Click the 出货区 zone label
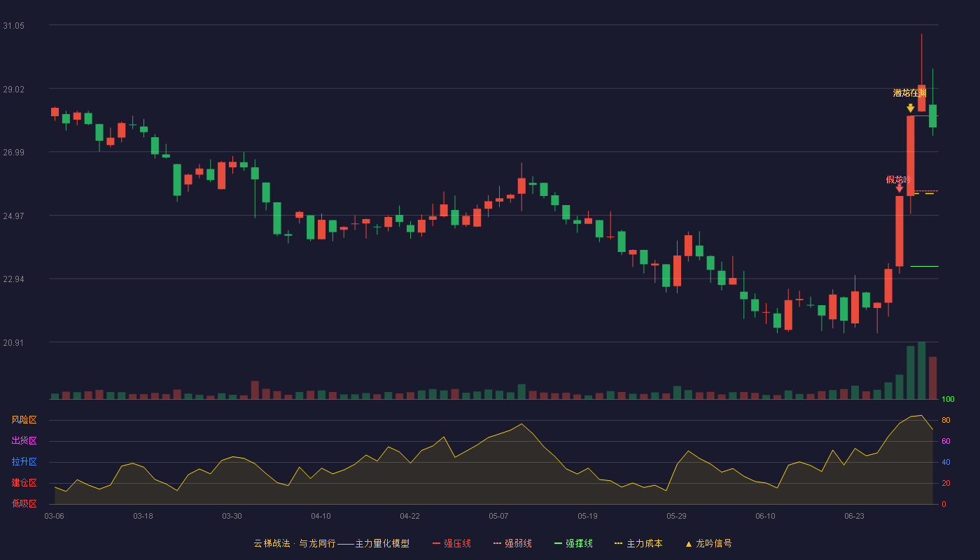This screenshot has height=560, width=980. click(24, 441)
